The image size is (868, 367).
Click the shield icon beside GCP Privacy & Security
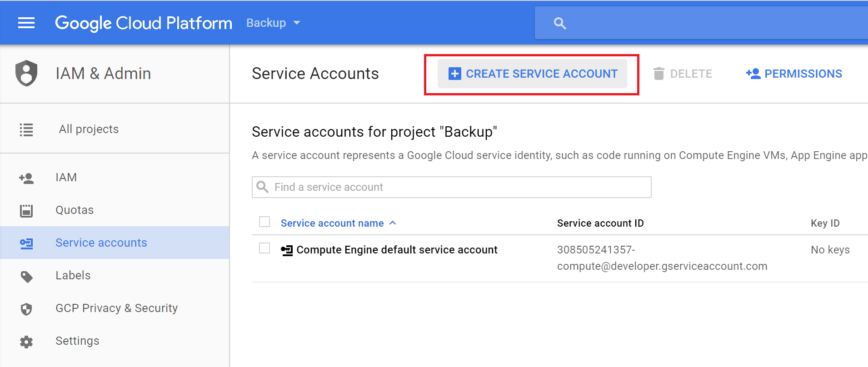point(26,309)
